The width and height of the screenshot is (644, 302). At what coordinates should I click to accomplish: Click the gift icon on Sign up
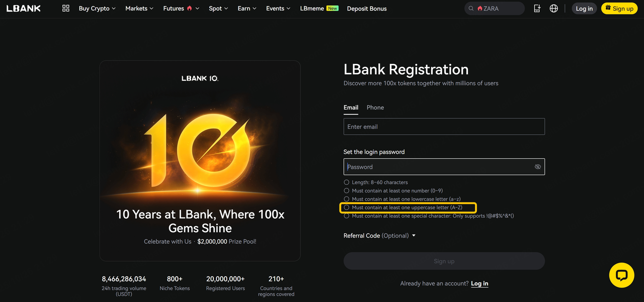[x=608, y=9]
